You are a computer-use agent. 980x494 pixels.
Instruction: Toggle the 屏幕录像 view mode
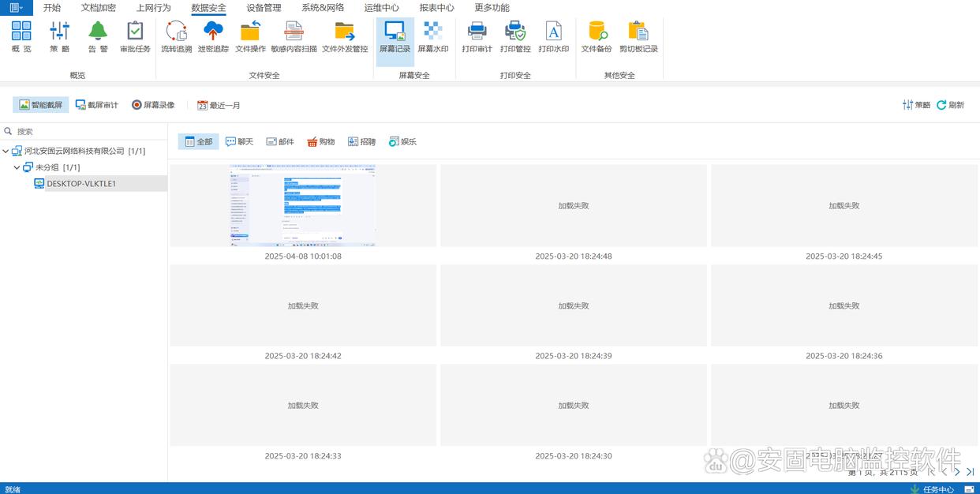tap(153, 105)
